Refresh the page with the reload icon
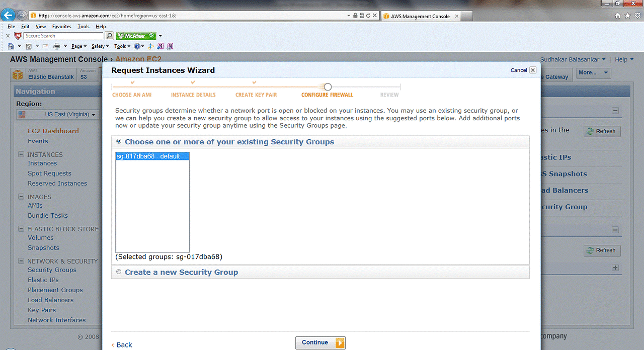The height and width of the screenshot is (350, 644). pos(368,16)
